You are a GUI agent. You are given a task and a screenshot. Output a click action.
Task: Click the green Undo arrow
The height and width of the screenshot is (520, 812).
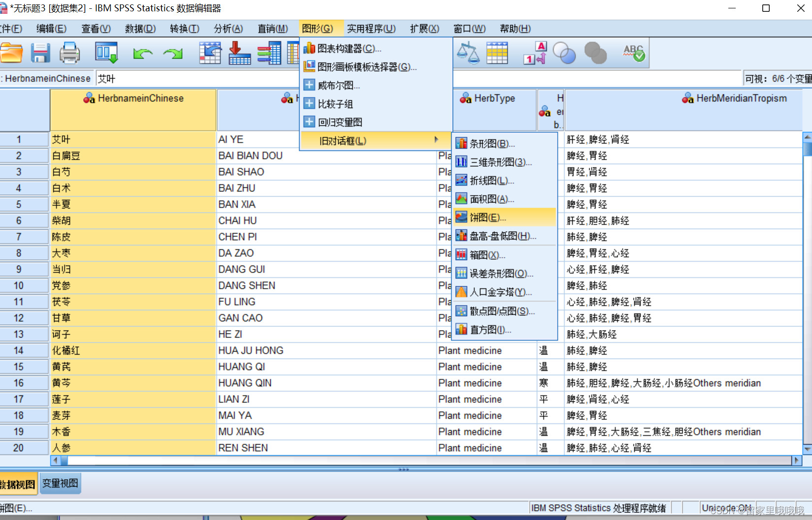pos(143,53)
